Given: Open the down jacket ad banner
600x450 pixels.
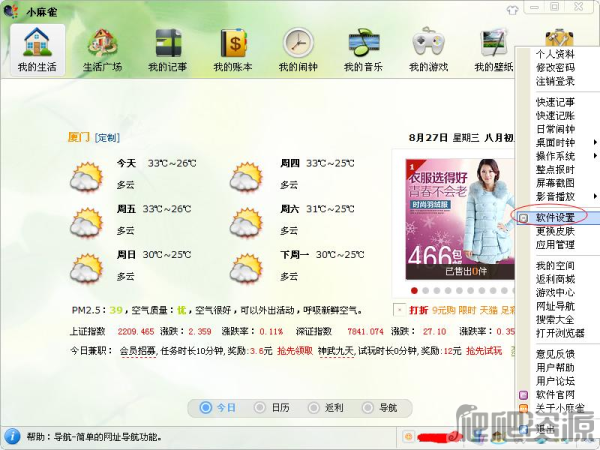Looking at the screenshot, I should pyautogui.click(x=460, y=219).
